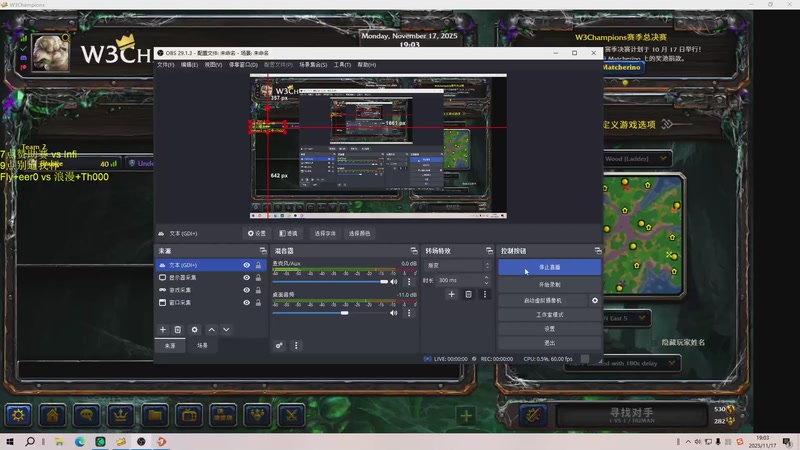Image resolution: width=800 pixels, height=450 pixels.
Task: Undock the 转场特效 transitions panel
Action: coord(489,251)
